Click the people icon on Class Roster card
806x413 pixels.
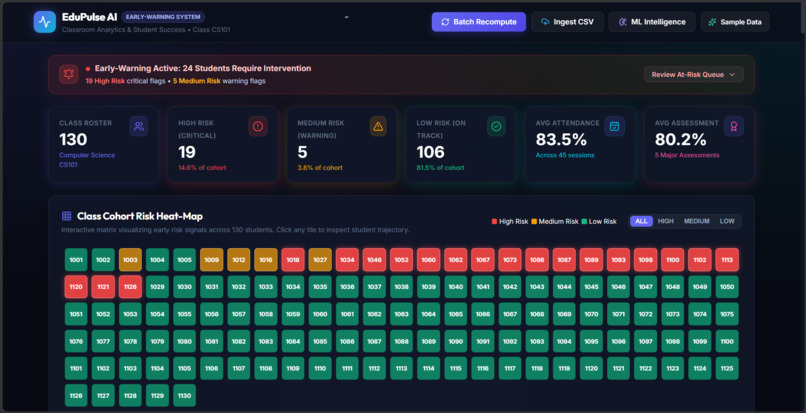(139, 127)
